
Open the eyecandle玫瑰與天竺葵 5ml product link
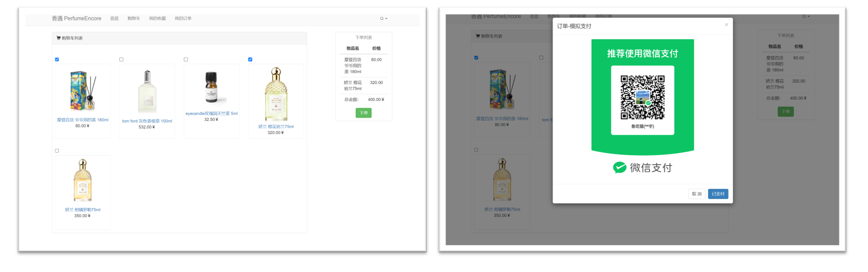212,114
